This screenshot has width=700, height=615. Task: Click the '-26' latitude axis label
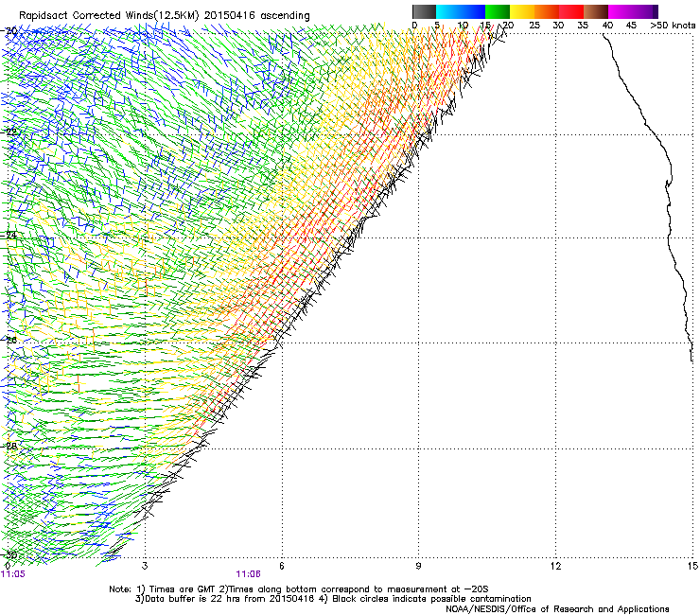tap(9, 341)
